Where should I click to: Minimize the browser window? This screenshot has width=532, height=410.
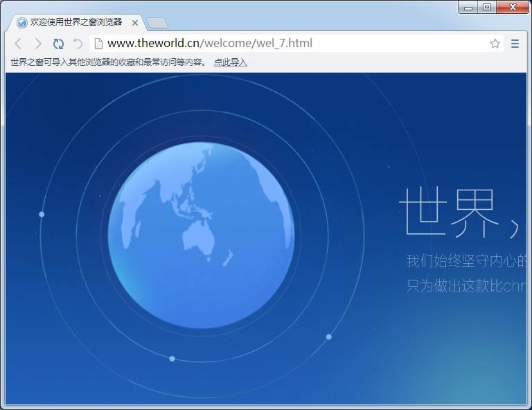(469, 7)
